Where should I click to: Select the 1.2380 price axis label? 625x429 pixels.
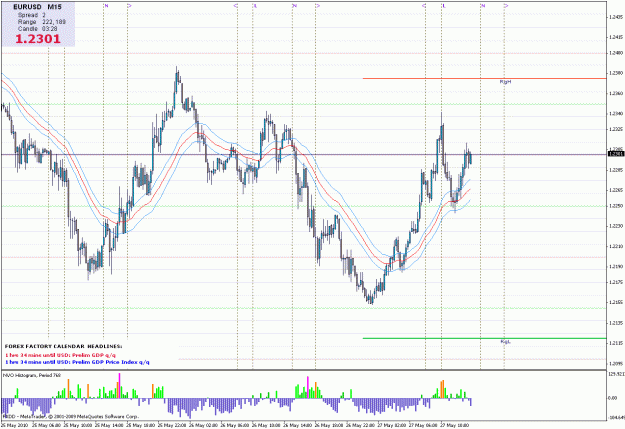[616, 73]
